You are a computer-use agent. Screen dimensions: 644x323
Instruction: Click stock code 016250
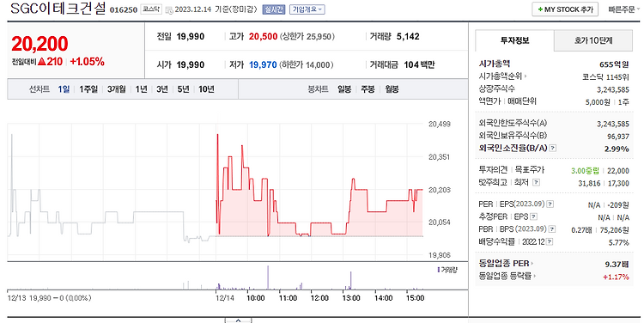click(x=123, y=9)
